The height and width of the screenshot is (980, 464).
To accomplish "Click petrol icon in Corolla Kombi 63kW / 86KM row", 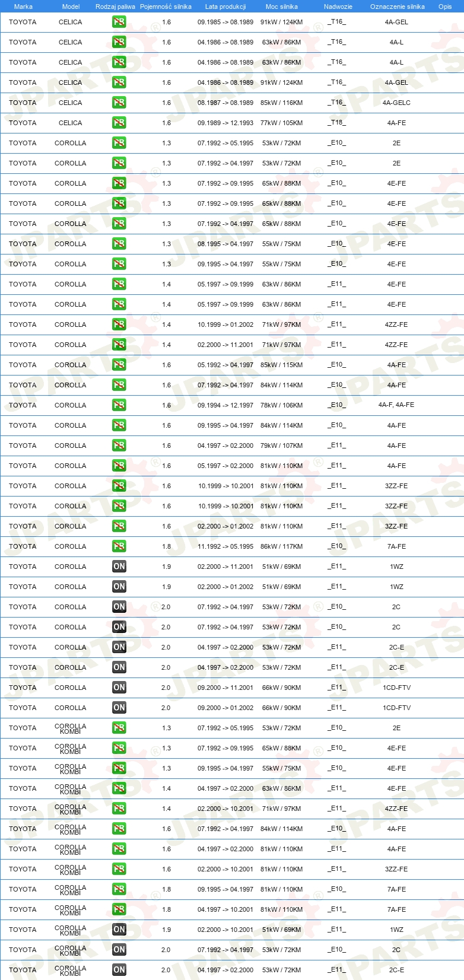I will pyautogui.click(x=119, y=788).
